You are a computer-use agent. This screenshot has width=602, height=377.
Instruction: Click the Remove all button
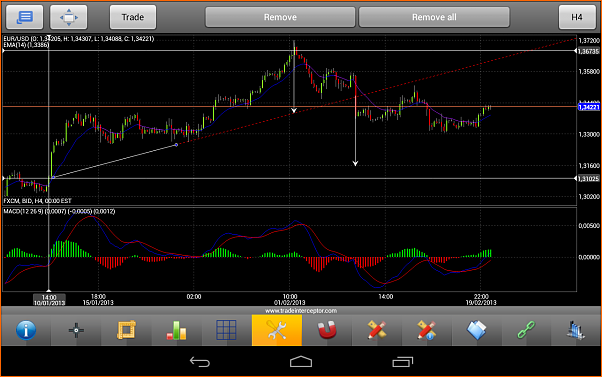(x=434, y=17)
